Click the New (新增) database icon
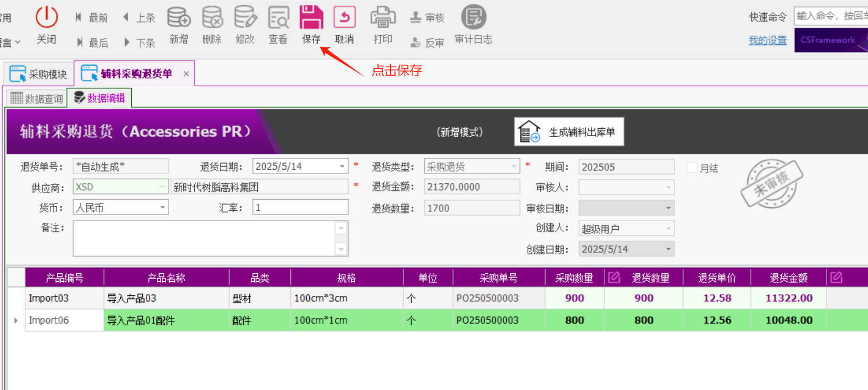The height and width of the screenshot is (390, 868). (179, 18)
